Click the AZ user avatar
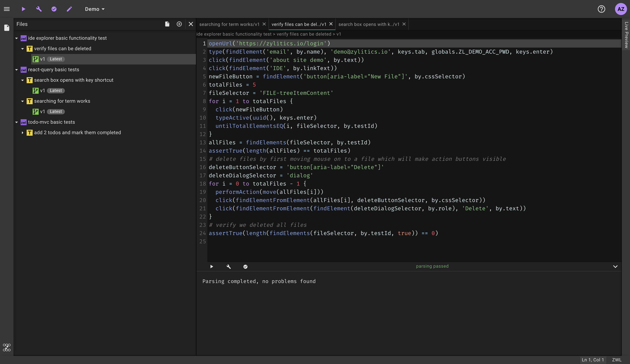630x364 pixels. pyautogui.click(x=620, y=9)
